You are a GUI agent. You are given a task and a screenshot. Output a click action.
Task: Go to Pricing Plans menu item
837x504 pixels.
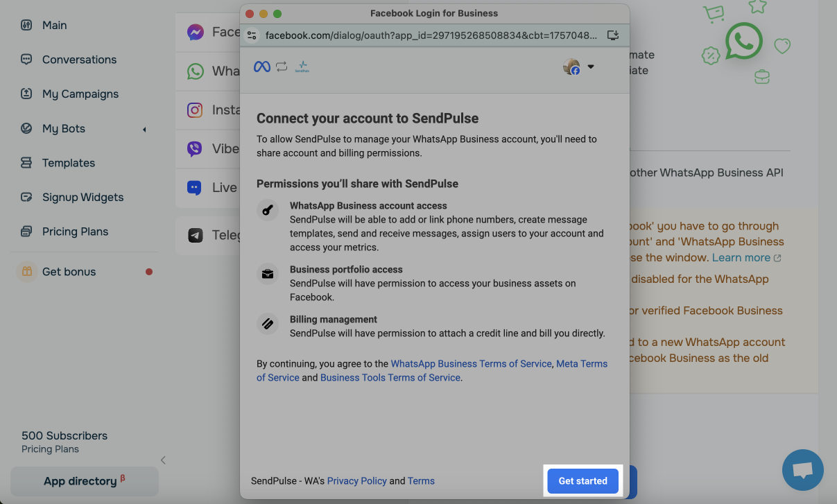tap(75, 232)
